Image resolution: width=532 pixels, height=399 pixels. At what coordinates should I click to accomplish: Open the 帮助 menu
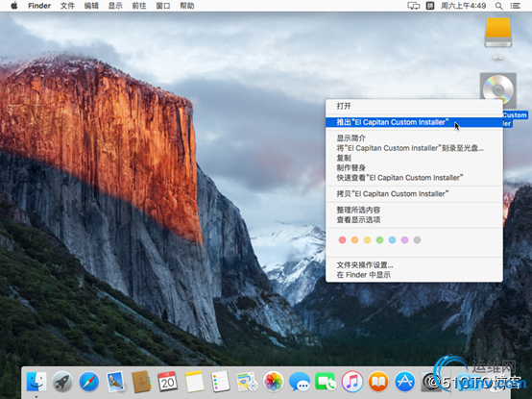click(187, 6)
